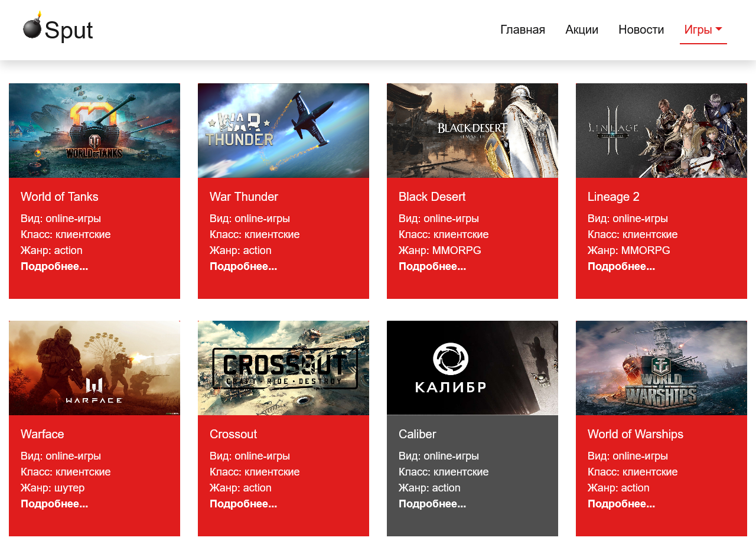
Task: Click 'Жанр: MMORPG' in Black Desert card
Action: (440, 250)
